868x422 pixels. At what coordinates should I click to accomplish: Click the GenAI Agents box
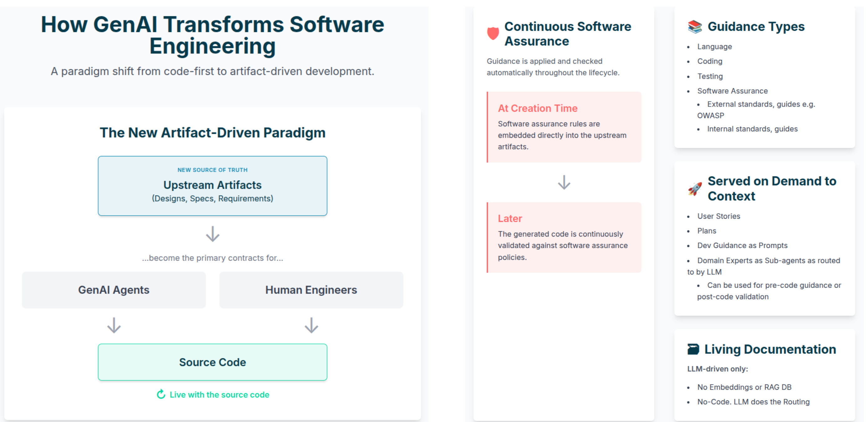point(114,290)
